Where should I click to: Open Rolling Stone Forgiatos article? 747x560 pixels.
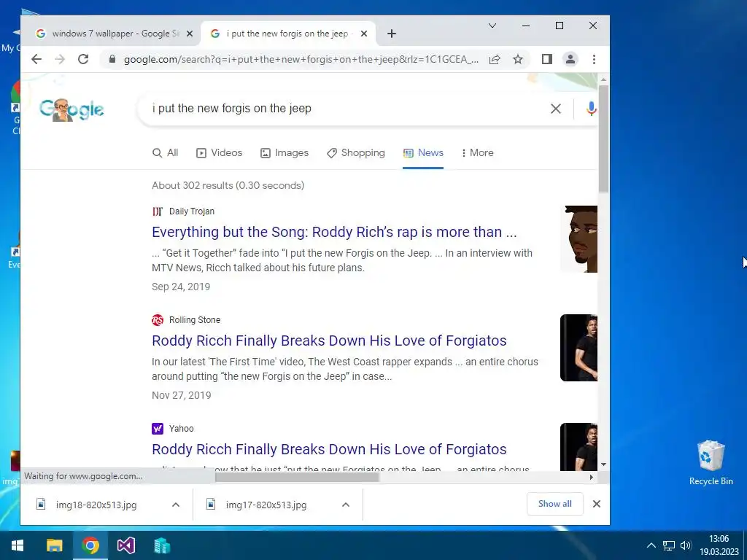pos(329,341)
